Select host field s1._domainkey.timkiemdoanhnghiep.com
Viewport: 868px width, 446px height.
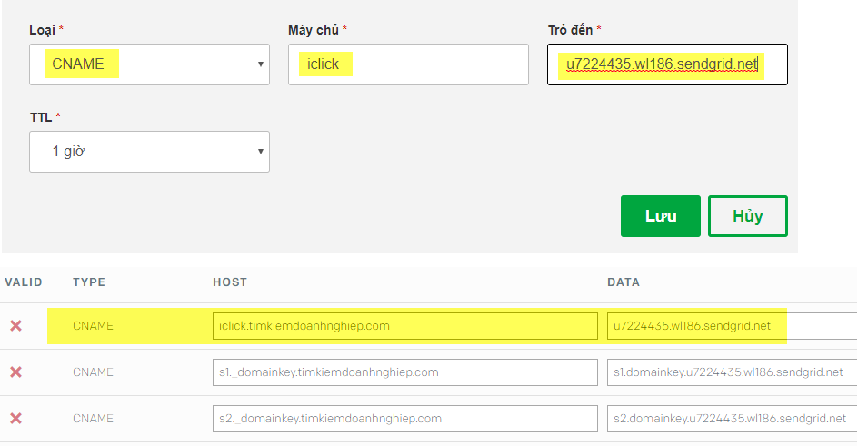pyautogui.click(x=404, y=372)
